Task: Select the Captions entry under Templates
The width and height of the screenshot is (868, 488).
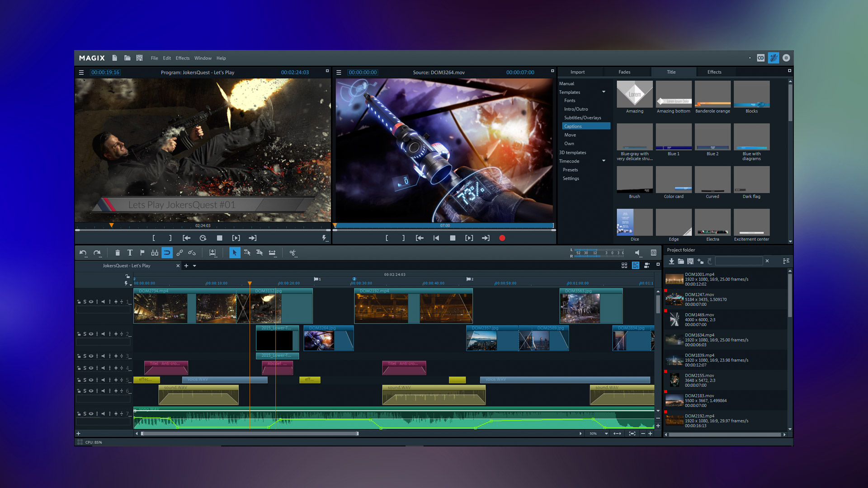Action: coord(573,126)
